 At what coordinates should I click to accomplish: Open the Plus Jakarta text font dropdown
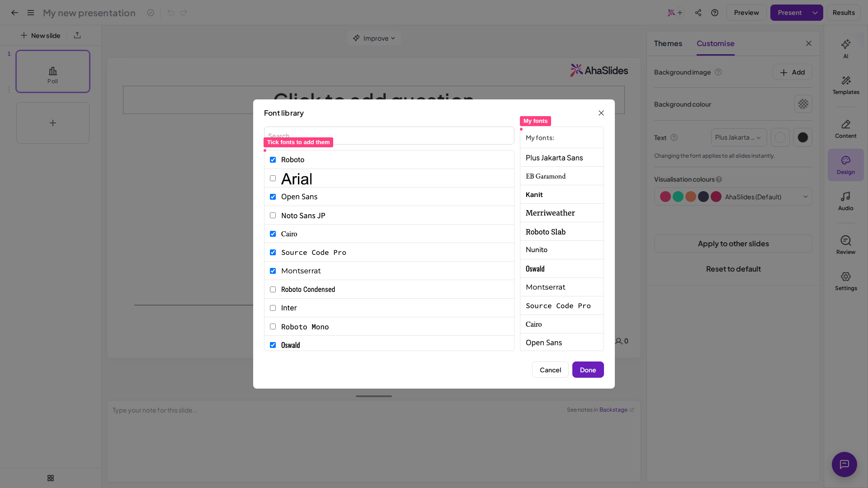click(739, 137)
